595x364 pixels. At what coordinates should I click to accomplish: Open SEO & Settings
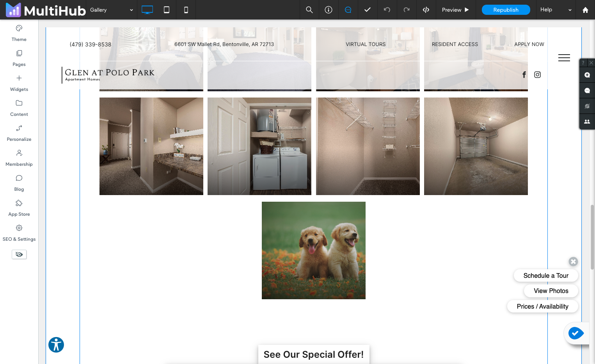click(x=19, y=233)
